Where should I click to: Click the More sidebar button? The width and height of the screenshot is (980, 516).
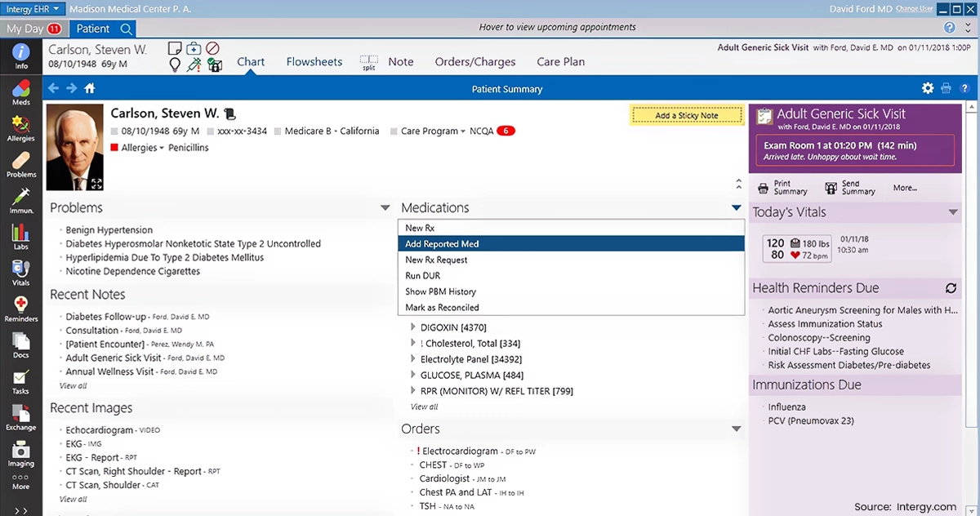[20, 482]
